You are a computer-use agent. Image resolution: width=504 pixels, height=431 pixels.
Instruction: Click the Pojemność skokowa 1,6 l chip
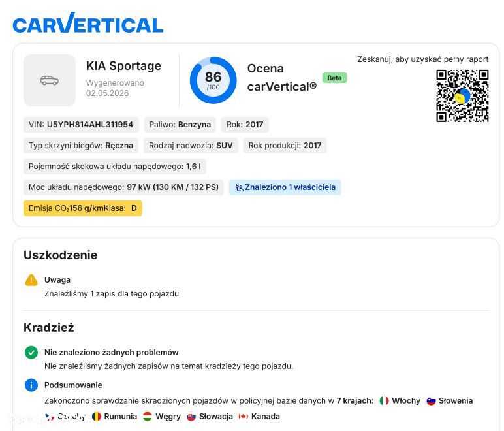point(115,167)
